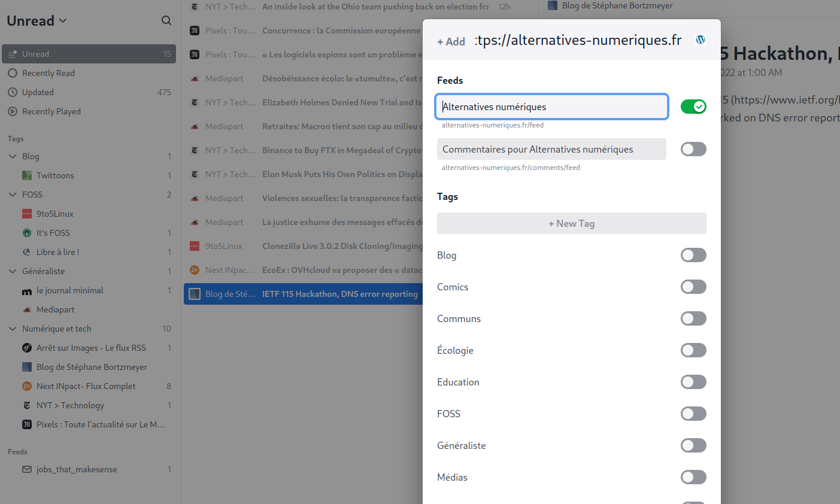840x504 pixels.
Task: Collapse the Numérique et tech group
Action: coord(13,329)
